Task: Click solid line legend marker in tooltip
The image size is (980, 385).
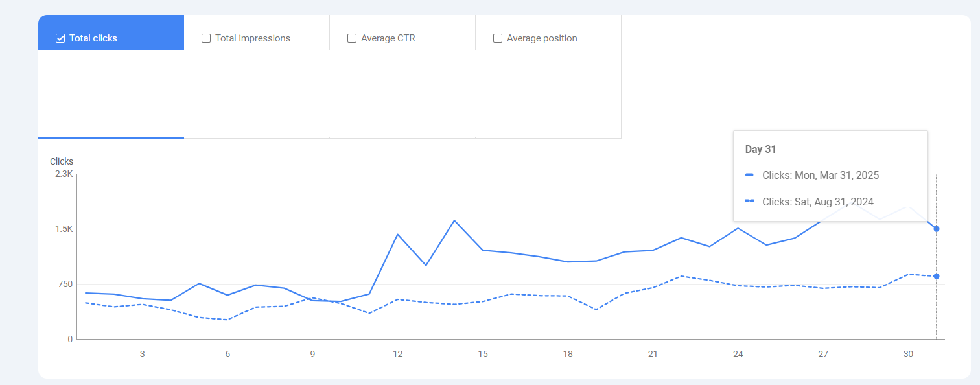Action: (x=749, y=175)
